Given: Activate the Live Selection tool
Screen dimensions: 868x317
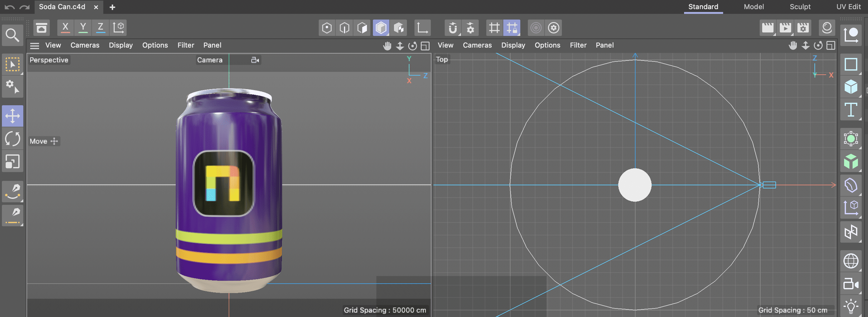Looking at the screenshot, I should [13, 64].
